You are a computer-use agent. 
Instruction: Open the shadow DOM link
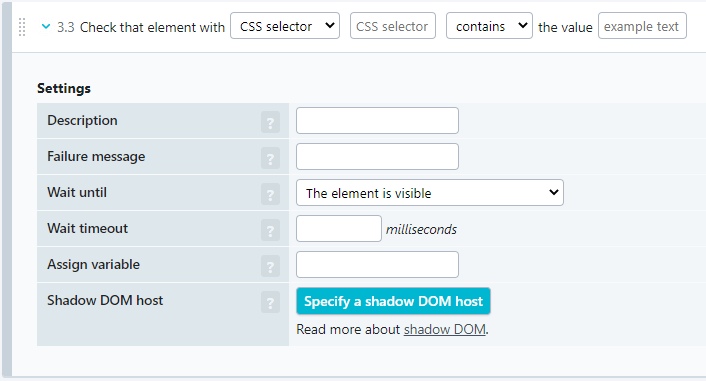click(444, 329)
